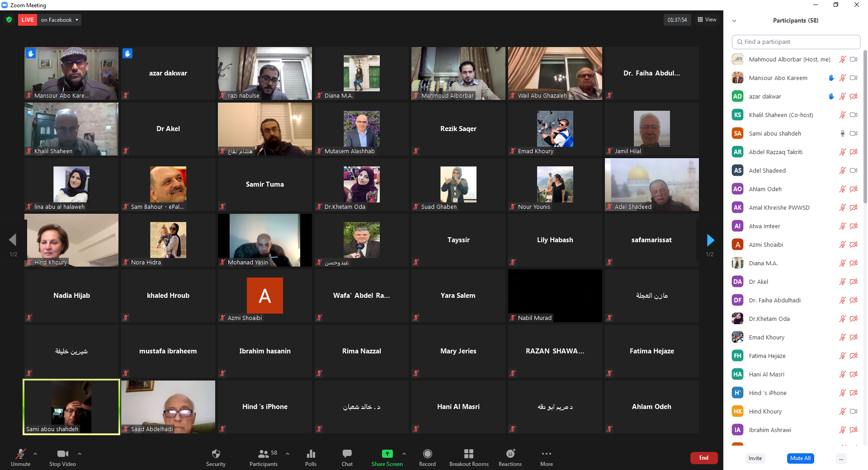Screen dimensions: 868x470
Task: Open the Security shield options
Action: pos(216,454)
